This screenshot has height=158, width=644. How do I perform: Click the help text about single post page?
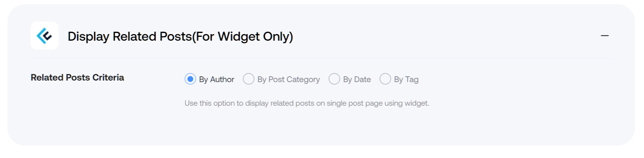(307, 103)
